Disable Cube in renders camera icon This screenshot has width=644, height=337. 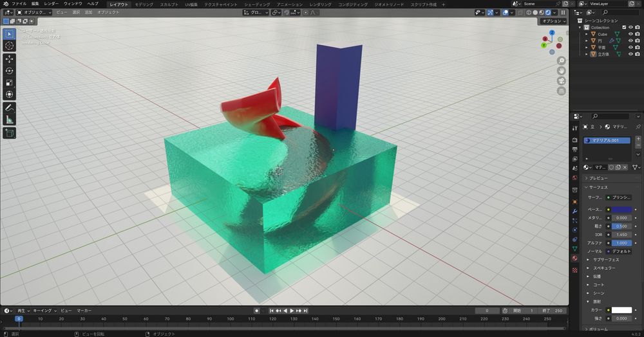click(x=638, y=34)
